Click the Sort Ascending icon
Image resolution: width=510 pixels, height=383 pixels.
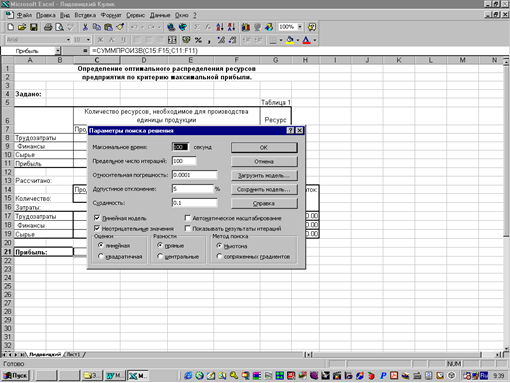point(220,27)
